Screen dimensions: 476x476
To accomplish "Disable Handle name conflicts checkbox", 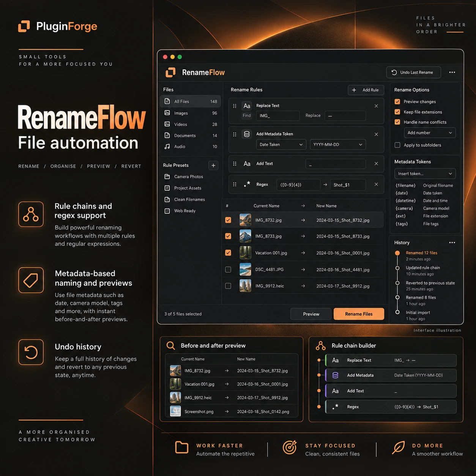I will pyautogui.click(x=397, y=122).
